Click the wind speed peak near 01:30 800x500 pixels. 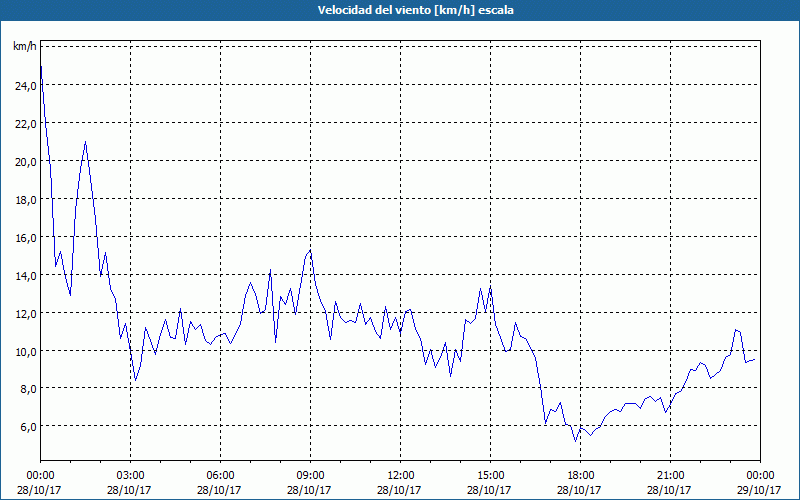(x=86, y=142)
